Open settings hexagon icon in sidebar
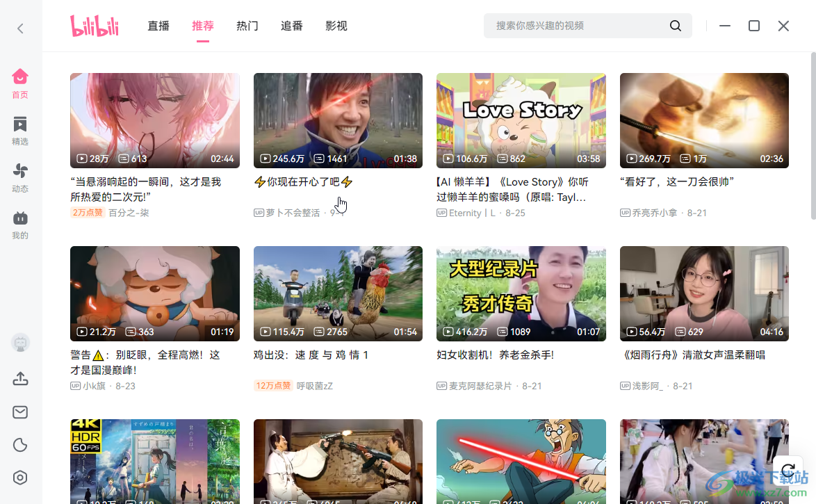The image size is (816, 504). [x=20, y=478]
